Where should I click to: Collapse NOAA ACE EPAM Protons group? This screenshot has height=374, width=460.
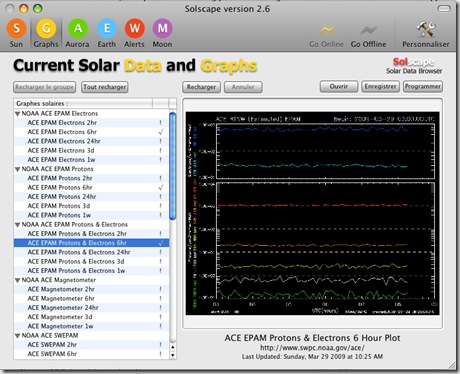coord(17,169)
